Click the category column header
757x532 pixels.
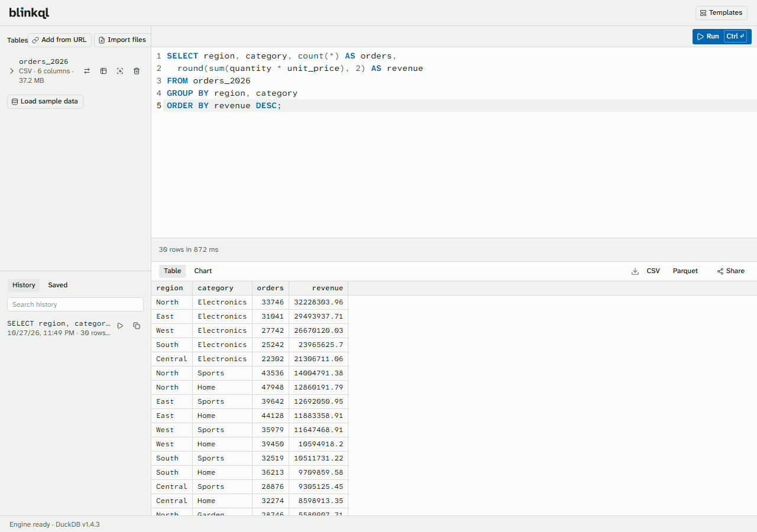(222, 288)
